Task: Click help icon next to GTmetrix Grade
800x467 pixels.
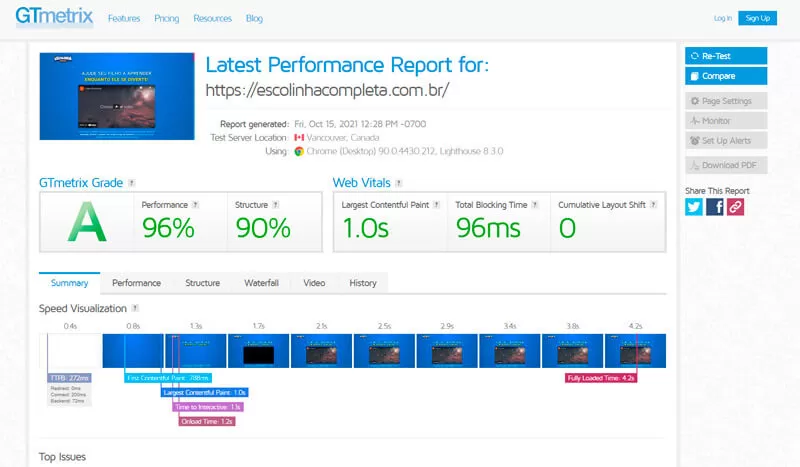Action: [x=132, y=183]
